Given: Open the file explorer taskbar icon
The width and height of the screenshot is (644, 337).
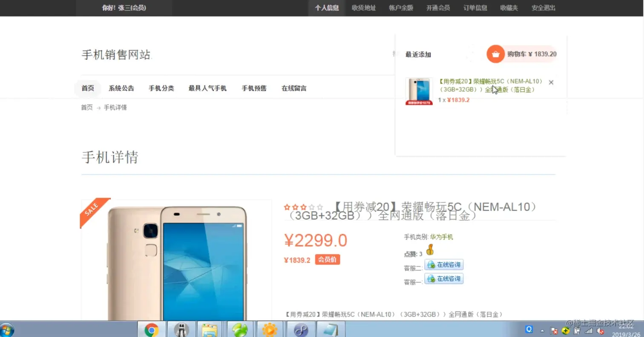Looking at the screenshot, I should [x=210, y=330].
